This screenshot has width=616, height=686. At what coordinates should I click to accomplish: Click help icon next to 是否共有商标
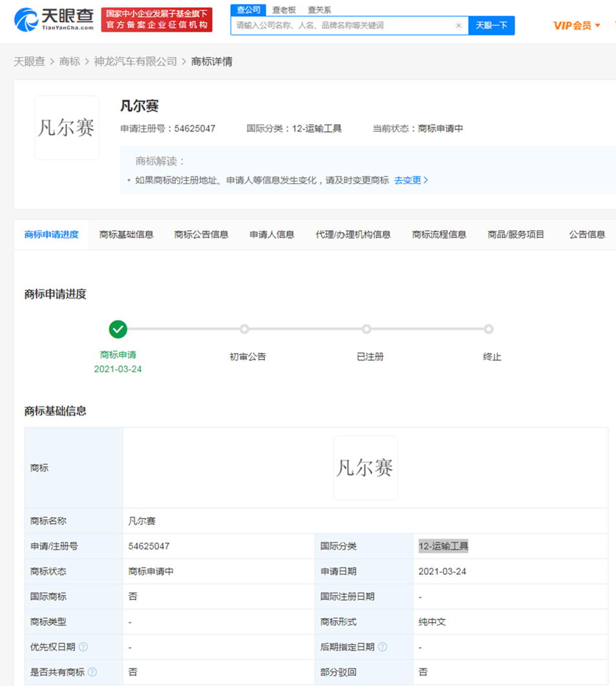(x=92, y=672)
